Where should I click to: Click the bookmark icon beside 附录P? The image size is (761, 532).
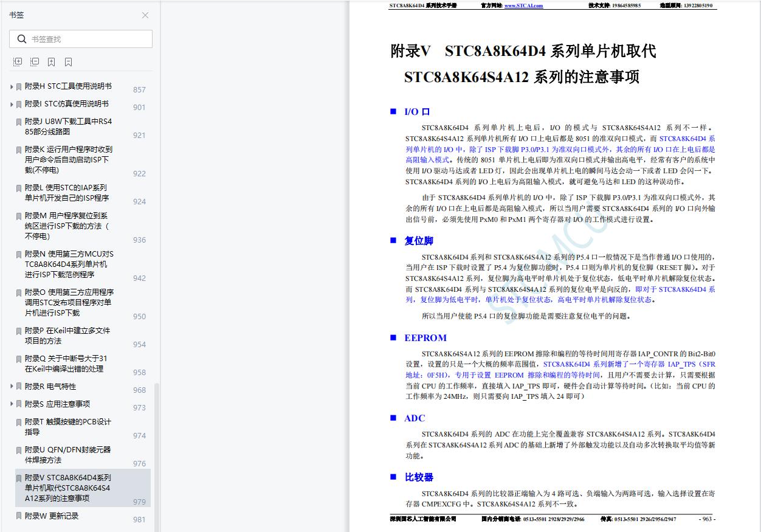point(19,331)
